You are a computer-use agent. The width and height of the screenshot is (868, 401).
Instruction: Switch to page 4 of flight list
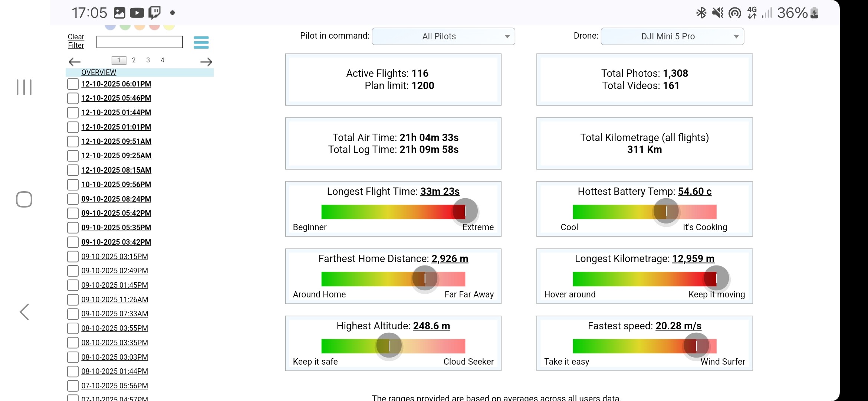point(162,60)
